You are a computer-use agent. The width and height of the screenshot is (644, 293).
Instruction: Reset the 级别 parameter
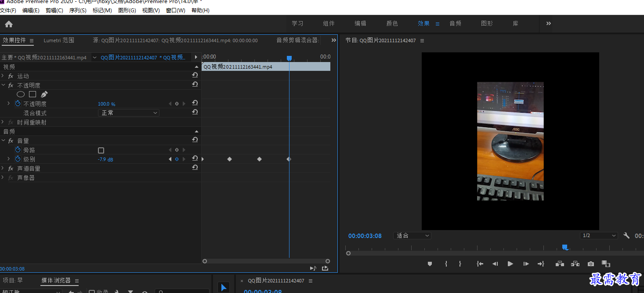pyautogui.click(x=195, y=159)
